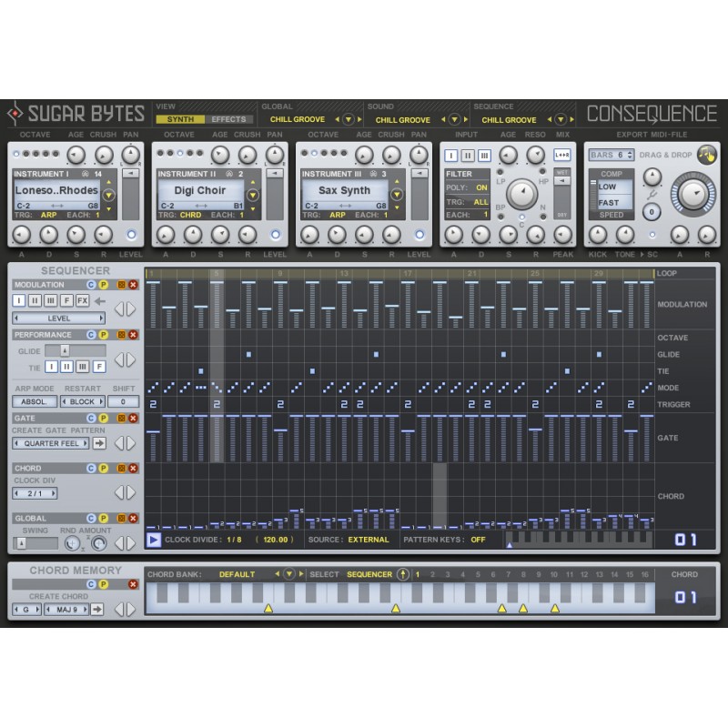Toggle filter input for instrument III
The image size is (728, 728).
pyautogui.click(x=484, y=156)
